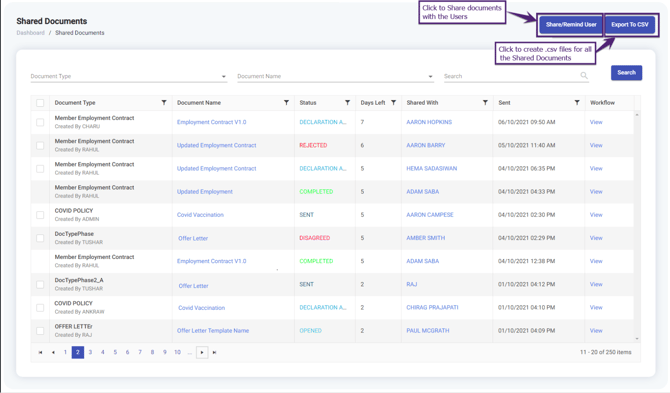Go to page 5
Viewport: 670px width, 393px height.
coord(115,352)
